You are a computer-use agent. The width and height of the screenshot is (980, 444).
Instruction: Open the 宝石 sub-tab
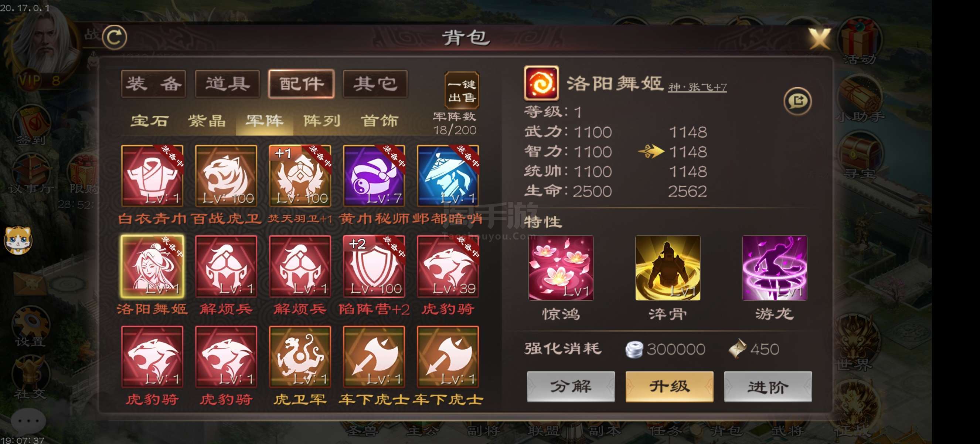(149, 121)
